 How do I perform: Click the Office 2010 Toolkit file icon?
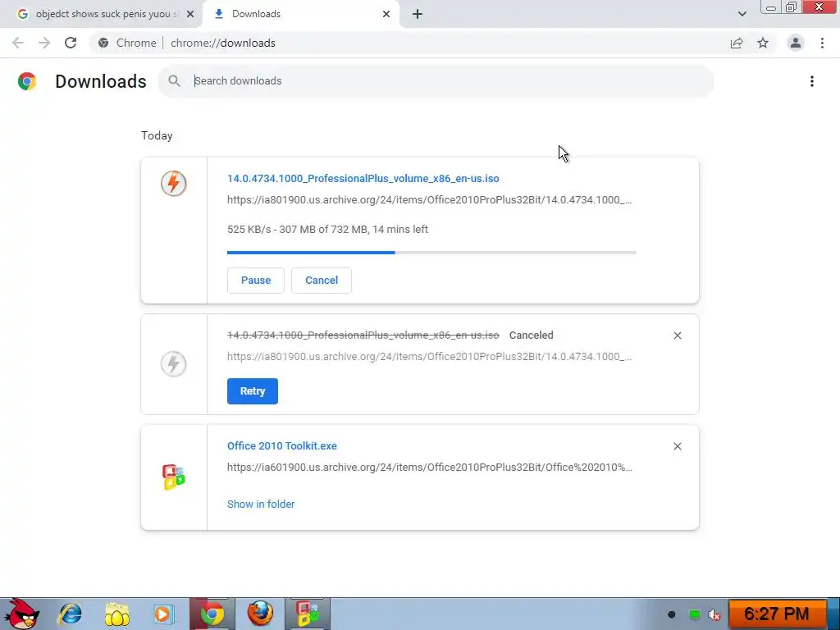(174, 477)
